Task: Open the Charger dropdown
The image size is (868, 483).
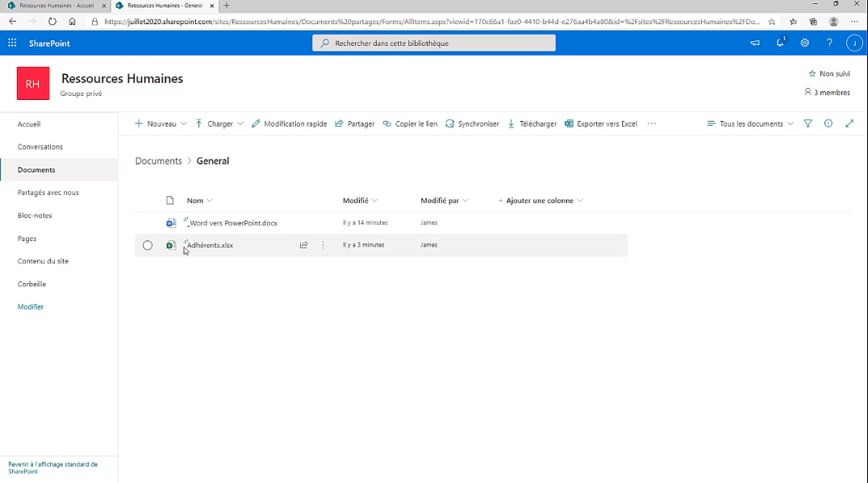Action: [219, 124]
